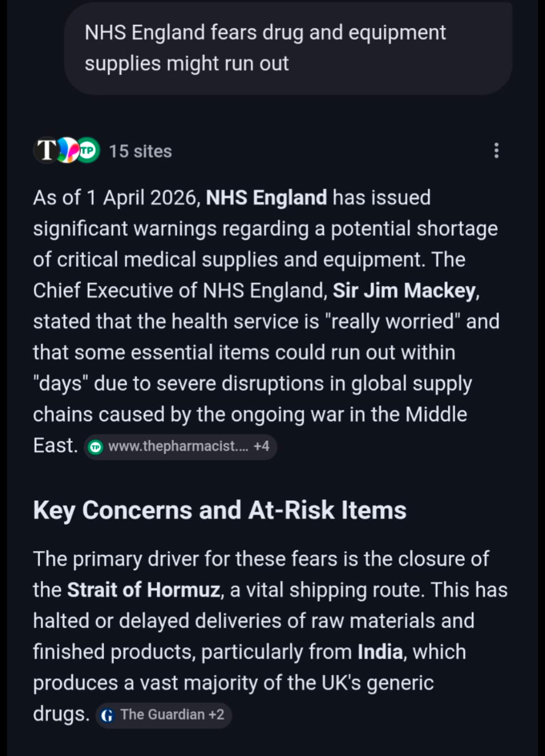The width and height of the screenshot is (545, 756).
Task: Click the bold 'NHS England' text
Action: click(266, 198)
